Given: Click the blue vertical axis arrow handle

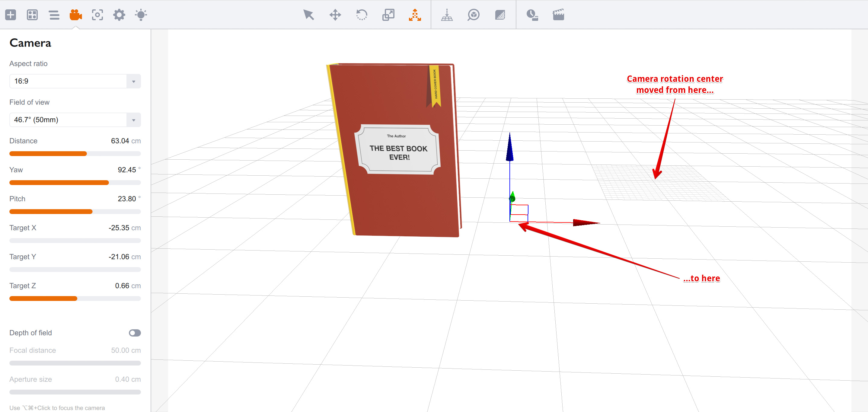Looking at the screenshot, I should click(x=509, y=147).
